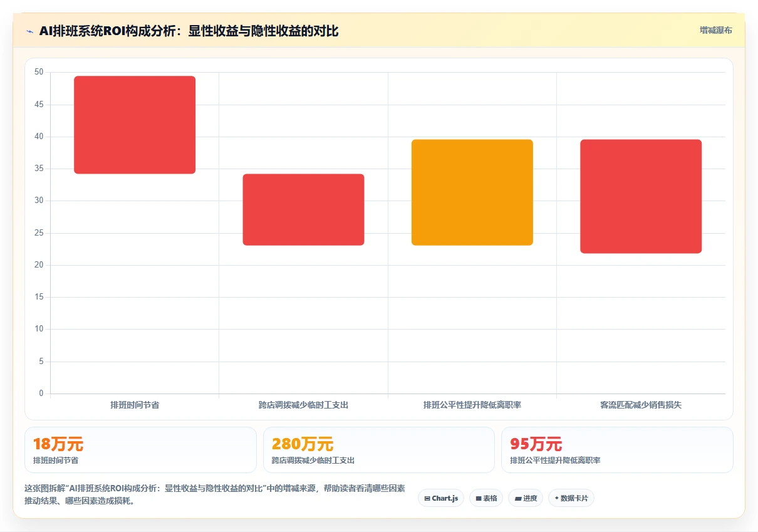The image size is (758, 532).
Task: Open the 280万元 data card
Action: (379, 450)
